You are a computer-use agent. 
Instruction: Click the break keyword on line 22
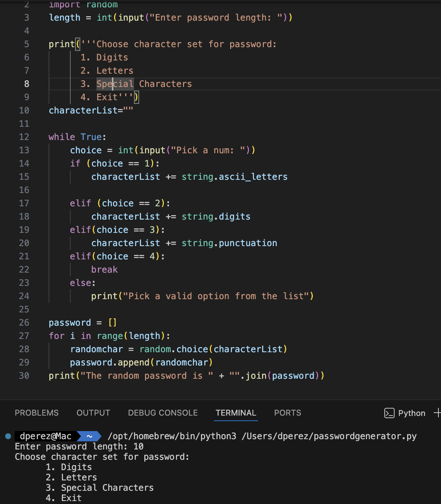tap(104, 269)
